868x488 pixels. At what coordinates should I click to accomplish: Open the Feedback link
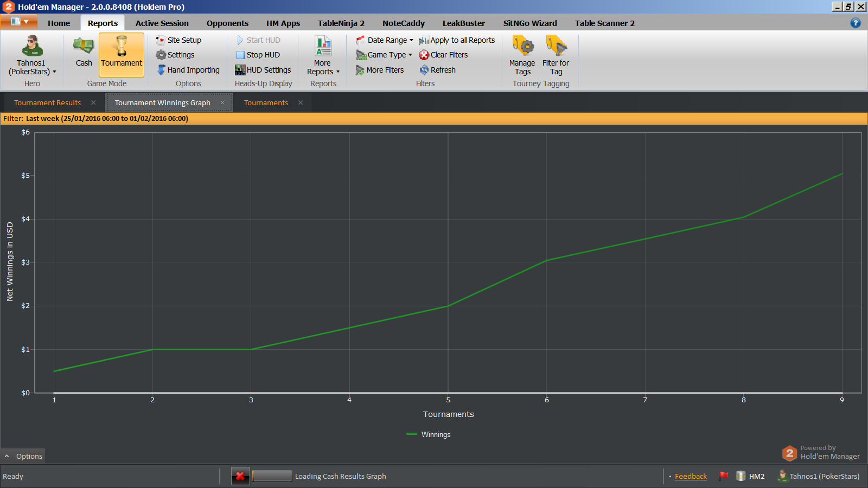691,477
